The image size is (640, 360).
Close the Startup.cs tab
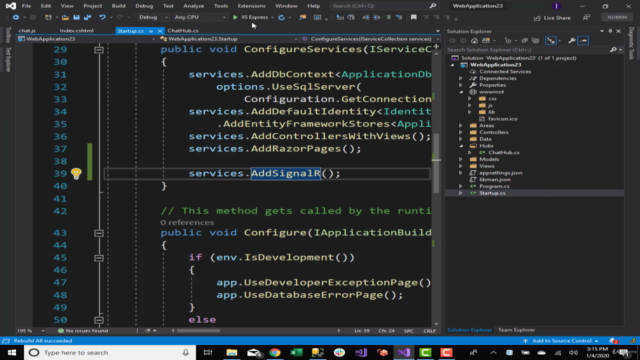(x=160, y=31)
